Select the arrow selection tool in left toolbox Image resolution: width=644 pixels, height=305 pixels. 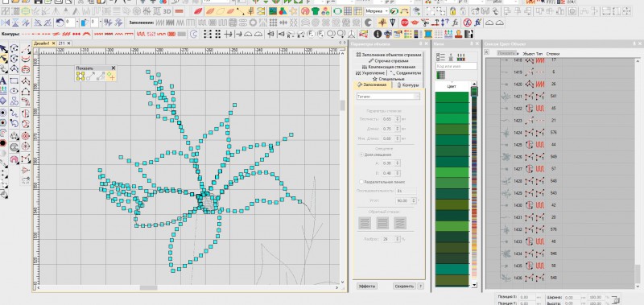tap(3, 49)
